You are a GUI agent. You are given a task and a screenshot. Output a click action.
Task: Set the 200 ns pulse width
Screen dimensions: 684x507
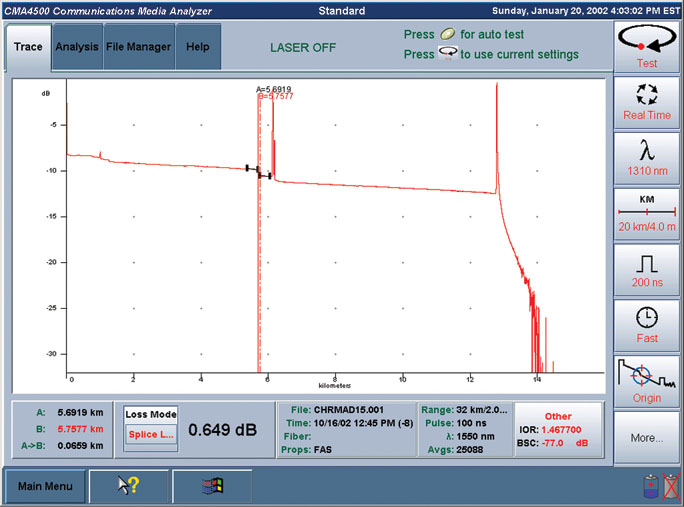coord(647,268)
